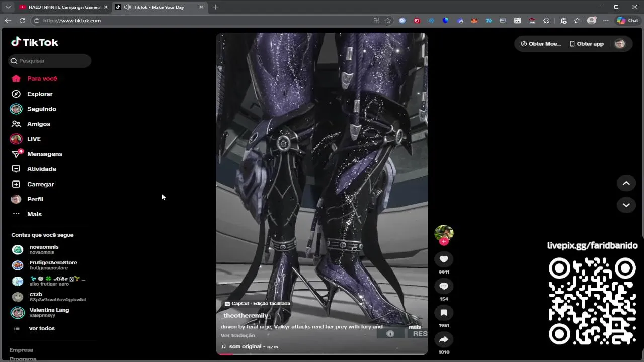The width and height of the screenshot is (644, 362).
Task: Open _theotheremily_ username on video
Action: (x=246, y=315)
